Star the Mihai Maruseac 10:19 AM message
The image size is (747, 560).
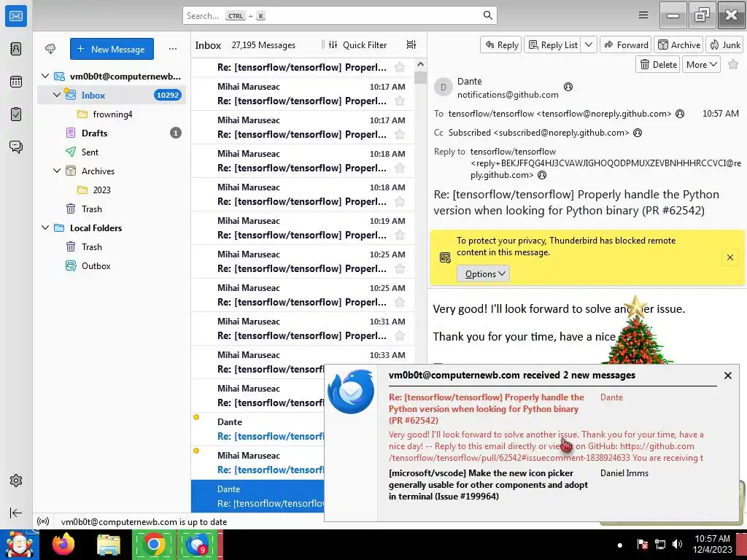400,236
